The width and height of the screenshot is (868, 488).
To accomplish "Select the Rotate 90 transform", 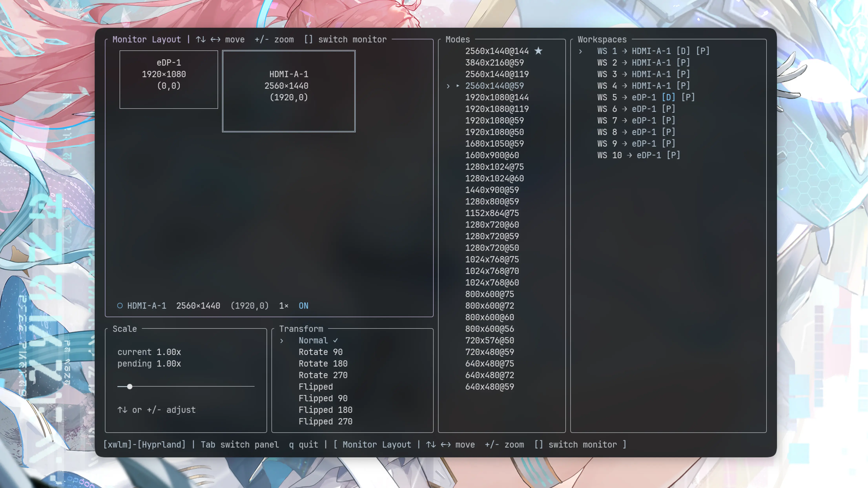I will tap(320, 352).
